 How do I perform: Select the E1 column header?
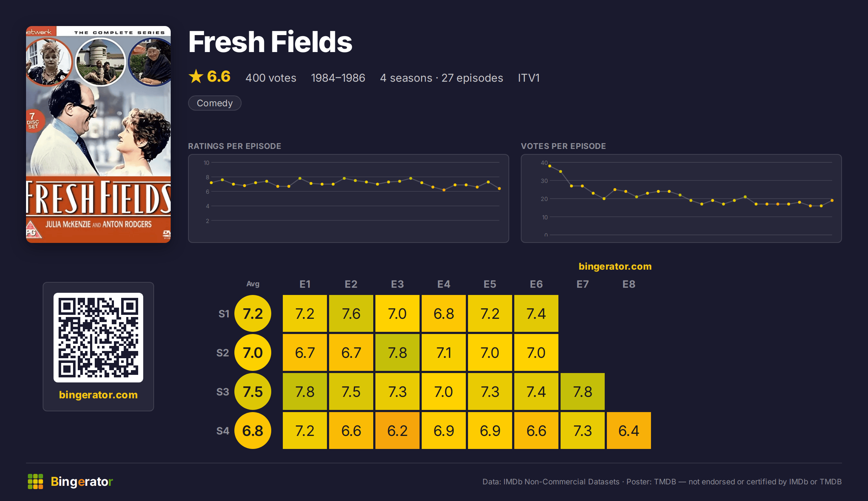click(305, 284)
